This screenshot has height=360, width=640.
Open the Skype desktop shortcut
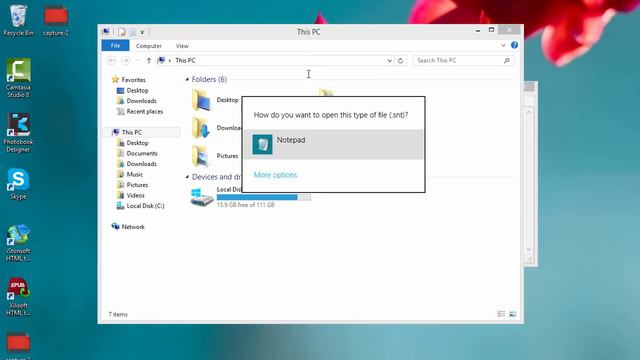click(18, 184)
